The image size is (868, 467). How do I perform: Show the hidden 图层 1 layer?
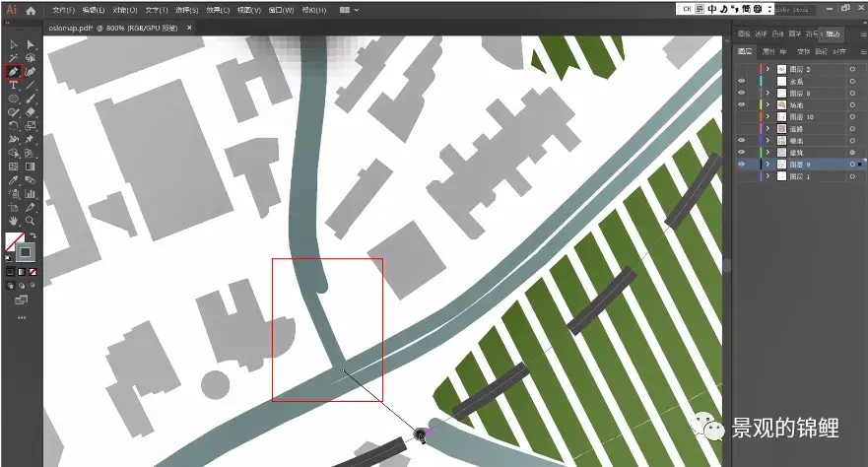click(742, 176)
